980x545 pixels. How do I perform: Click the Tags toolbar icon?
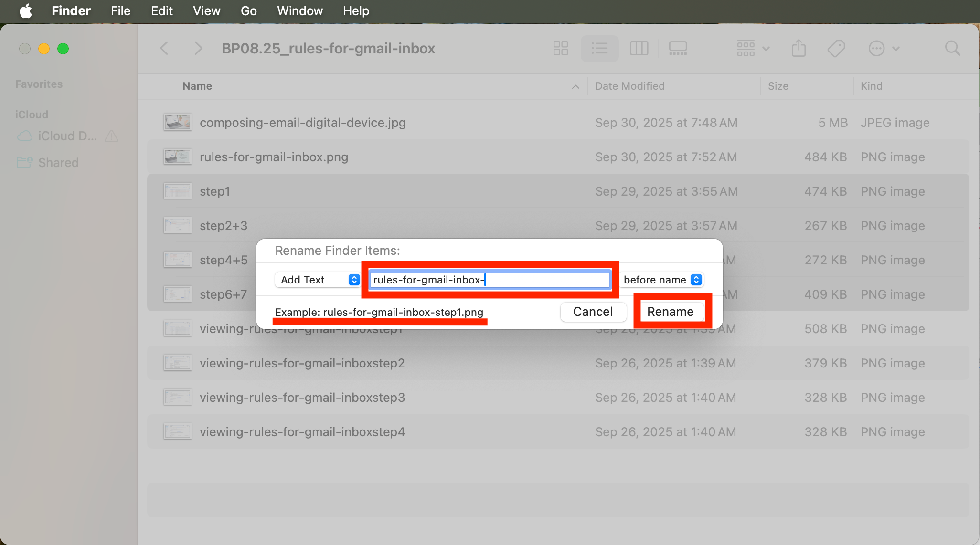pyautogui.click(x=836, y=48)
